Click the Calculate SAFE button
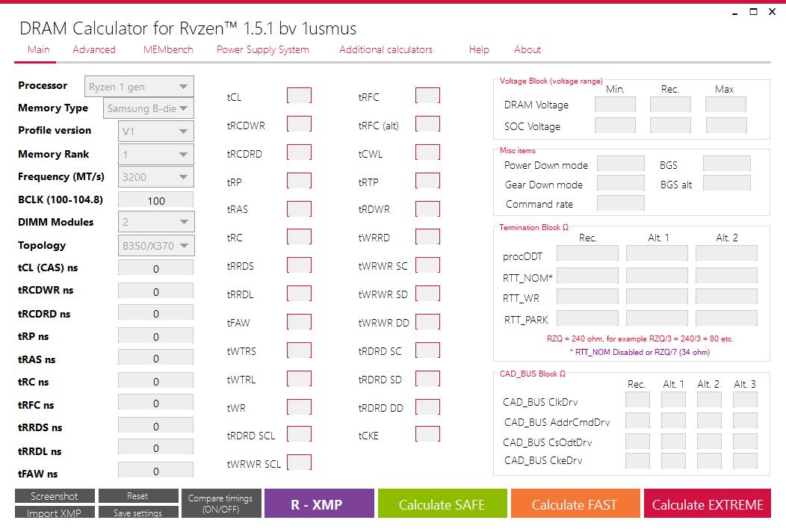Viewport: 786px width, 532px height. [442, 504]
